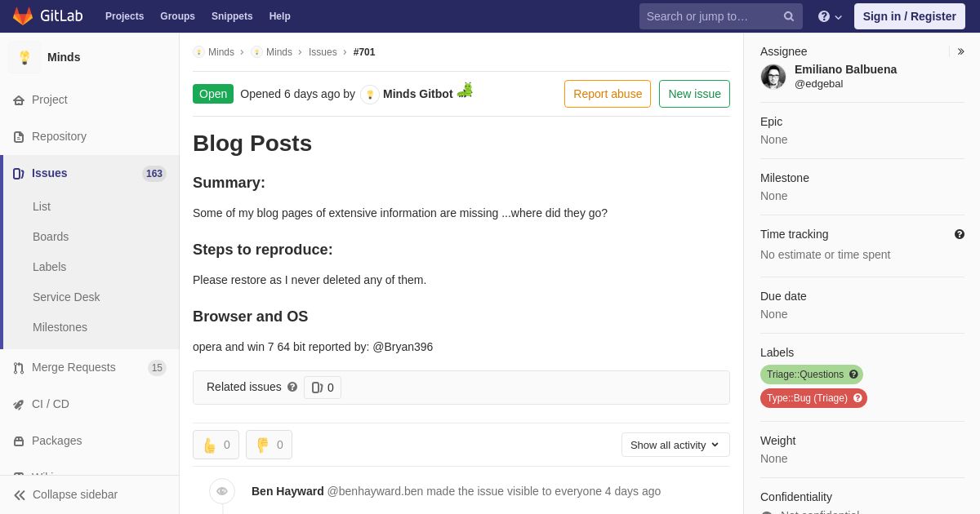Select Issues List in sidebar
The image size is (980, 514).
[42, 206]
